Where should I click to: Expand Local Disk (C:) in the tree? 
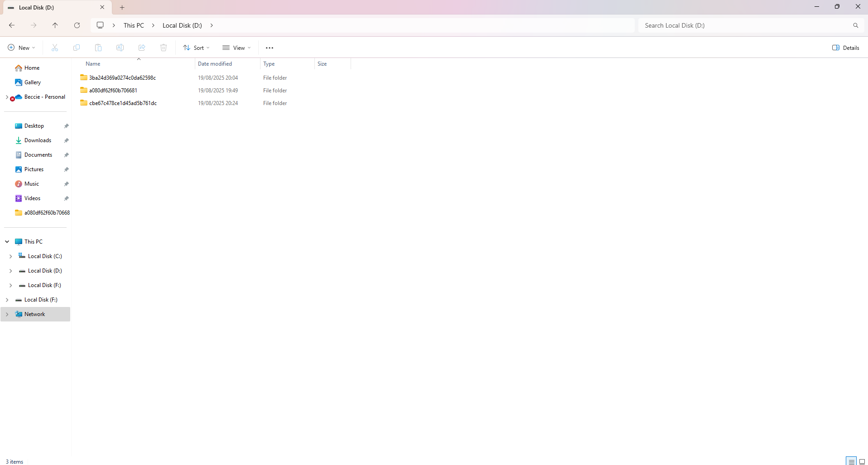coord(11,256)
